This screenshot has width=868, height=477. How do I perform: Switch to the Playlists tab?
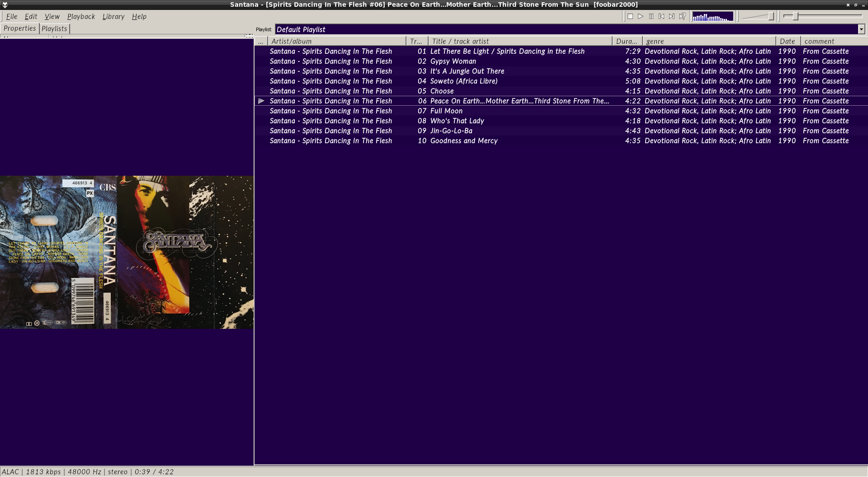pos(54,28)
